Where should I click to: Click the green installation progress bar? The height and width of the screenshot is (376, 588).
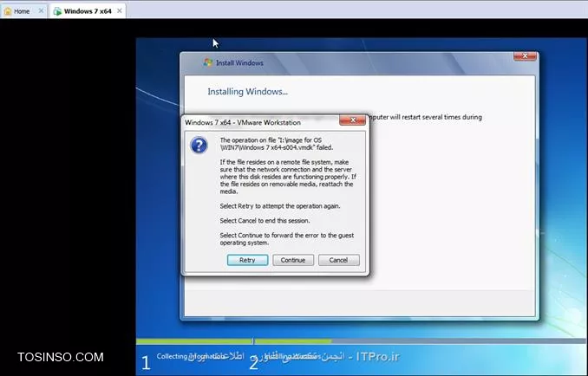point(233,341)
